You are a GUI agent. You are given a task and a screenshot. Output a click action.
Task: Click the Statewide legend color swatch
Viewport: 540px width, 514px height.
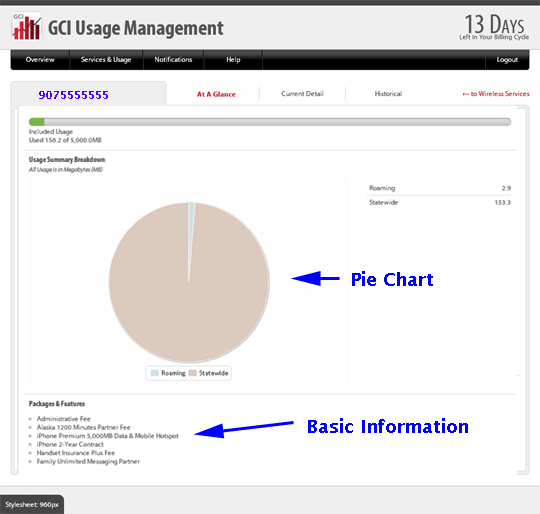193,373
